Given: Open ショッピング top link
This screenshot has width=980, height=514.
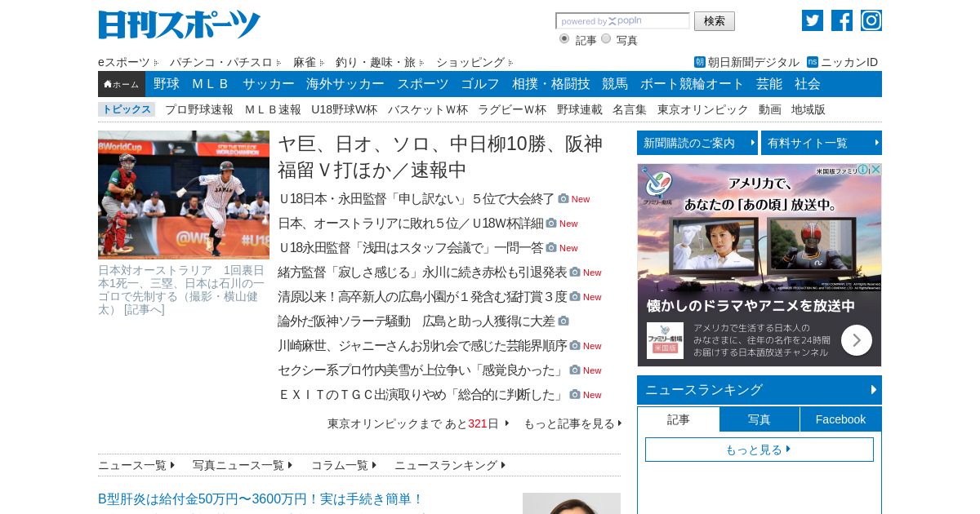Looking at the screenshot, I should 470,62.
